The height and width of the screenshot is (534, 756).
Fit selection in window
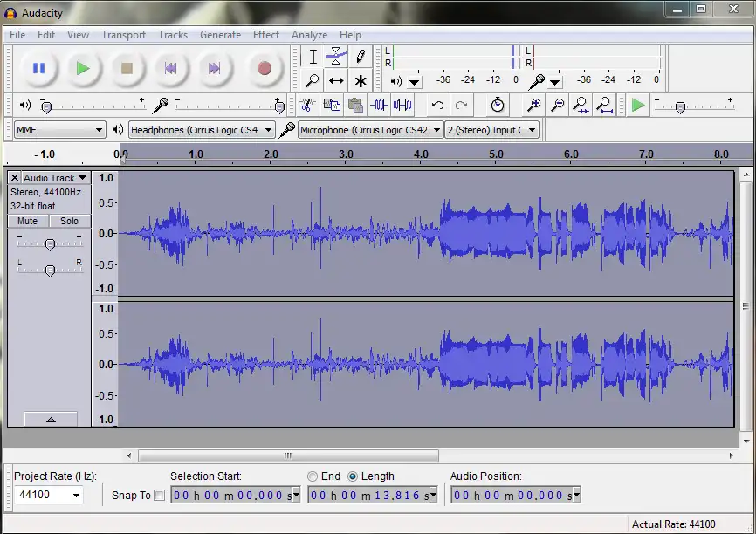[581, 105]
